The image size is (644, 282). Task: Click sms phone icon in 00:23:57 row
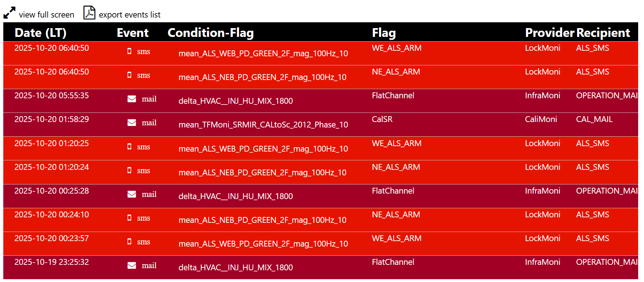(x=129, y=242)
